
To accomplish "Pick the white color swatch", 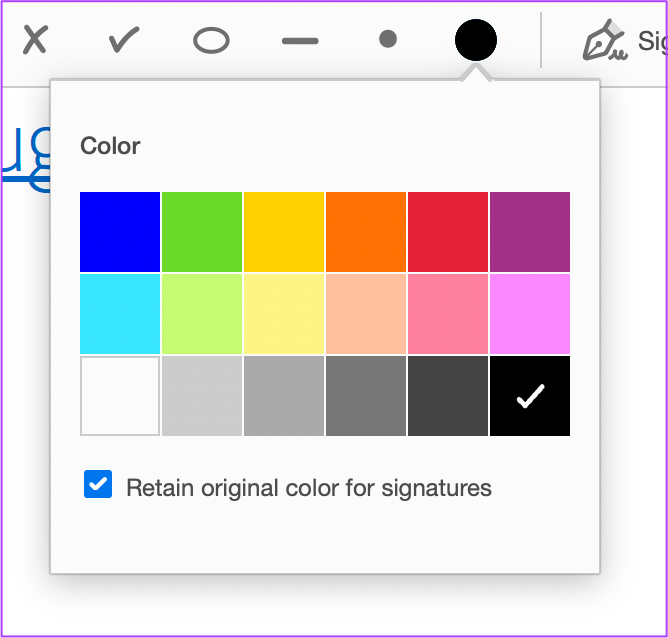I will point(120,396).
